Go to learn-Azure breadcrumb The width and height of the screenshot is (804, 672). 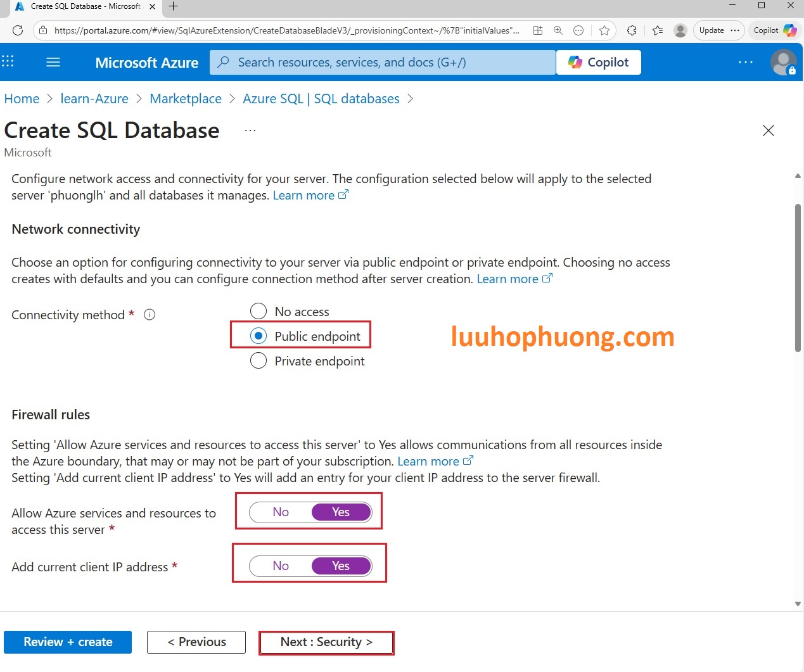(x=94, y=99)
